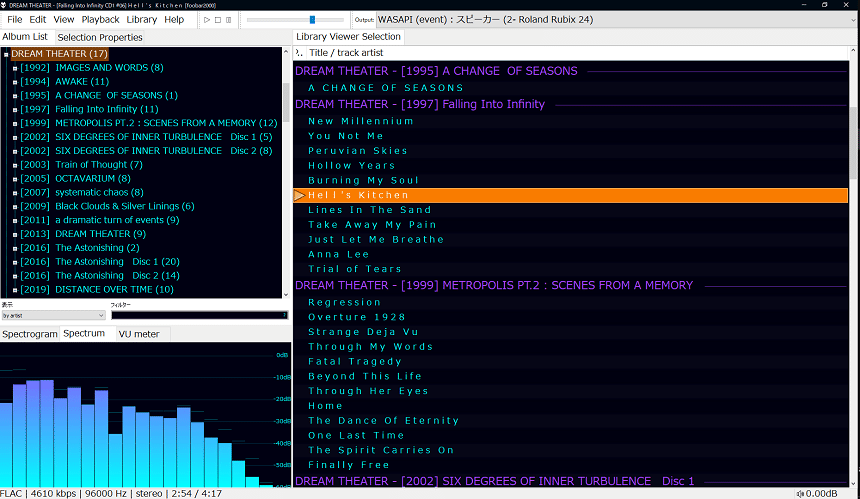Click the album list scroll down arrow

286,294
